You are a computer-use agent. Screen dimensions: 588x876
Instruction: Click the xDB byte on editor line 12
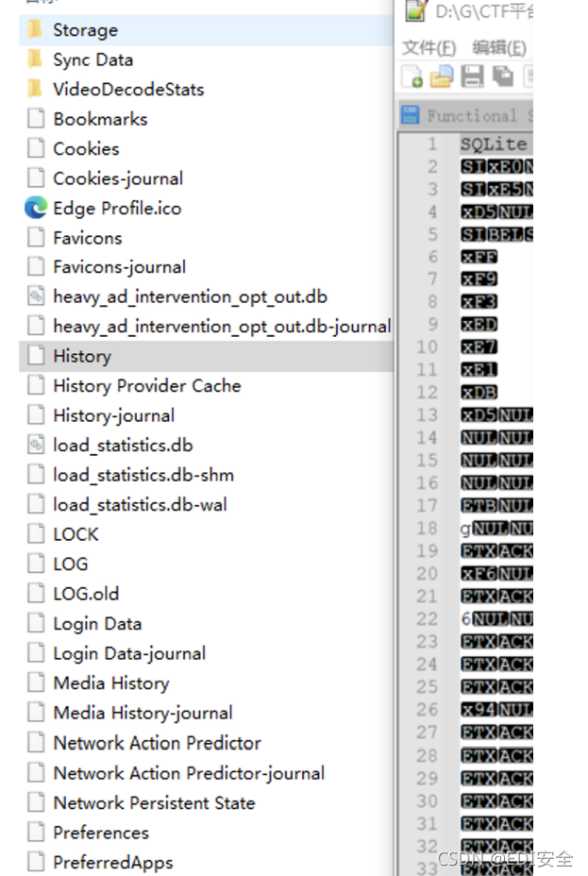click(479, 392)
